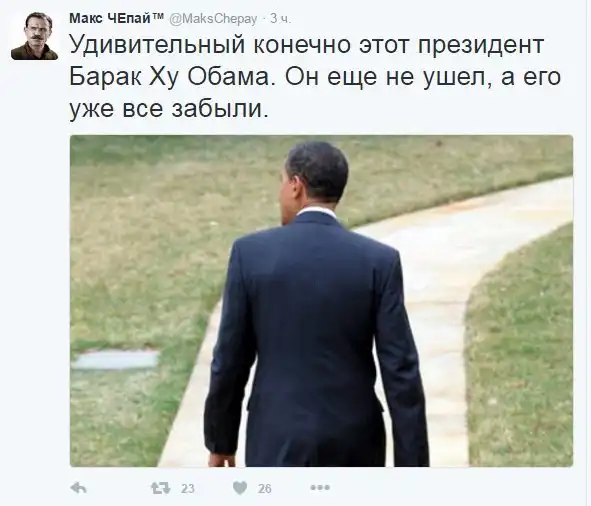Open the profile avatar of Макс ЧЕпай
Image resolution: width=591 pixels, height=506 pixels.
[x=34, y=35]
